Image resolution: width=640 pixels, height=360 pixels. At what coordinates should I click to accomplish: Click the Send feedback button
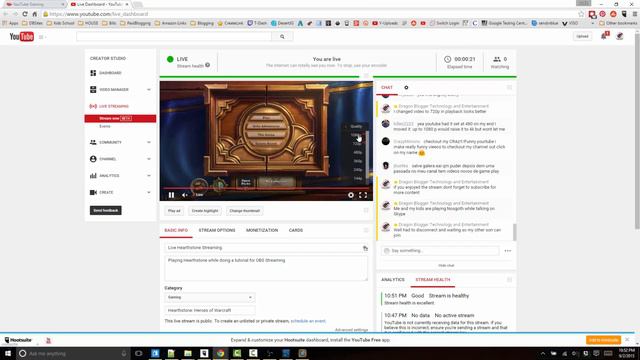[x=106, y=210]
